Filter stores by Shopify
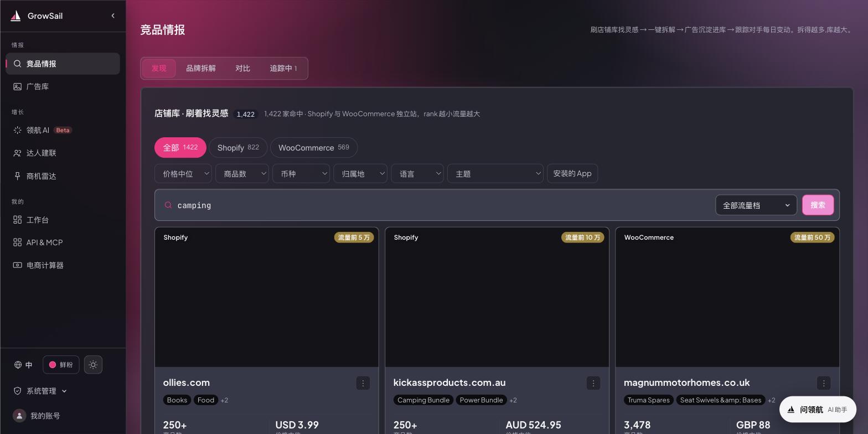Screen dimensions: 868x434 point(238,148)
